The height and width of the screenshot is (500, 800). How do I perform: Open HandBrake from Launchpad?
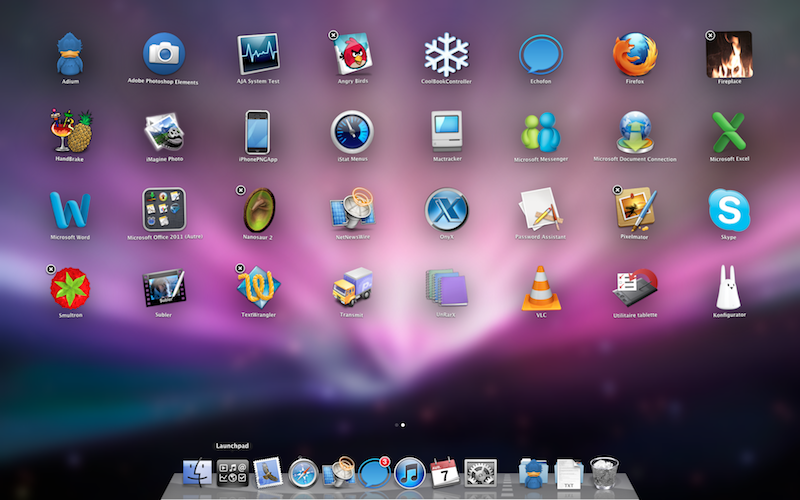point(70,131)
